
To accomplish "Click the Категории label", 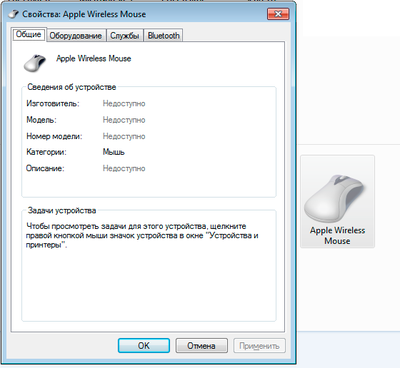I will 46,152.
